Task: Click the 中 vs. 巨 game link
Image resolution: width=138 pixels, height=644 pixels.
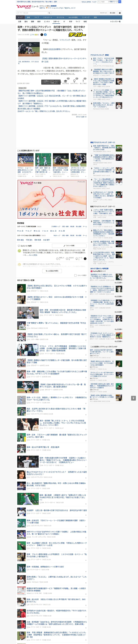Action: 20,231
